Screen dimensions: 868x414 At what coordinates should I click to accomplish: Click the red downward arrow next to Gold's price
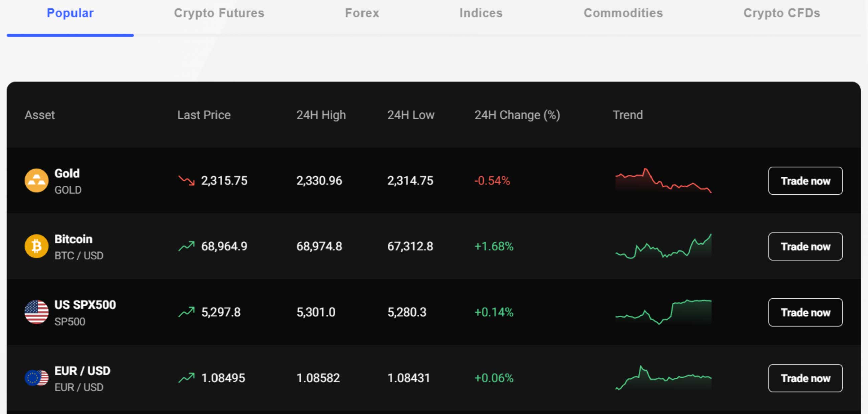tap(187, 181)
